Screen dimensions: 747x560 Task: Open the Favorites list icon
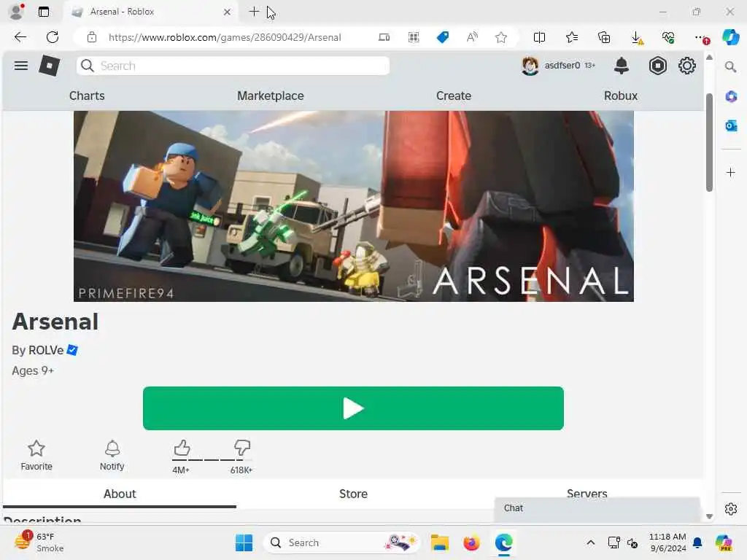click(x=572, y=37)
